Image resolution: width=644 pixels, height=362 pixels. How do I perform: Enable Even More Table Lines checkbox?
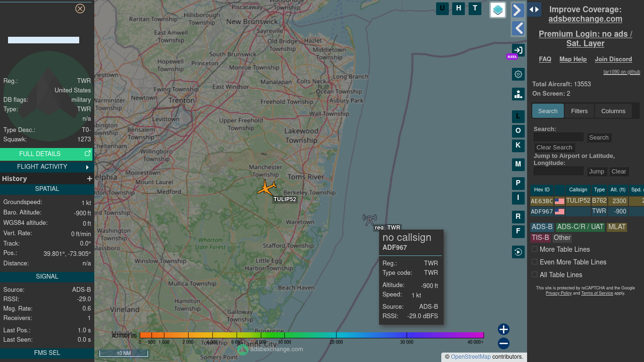(535, 262)
